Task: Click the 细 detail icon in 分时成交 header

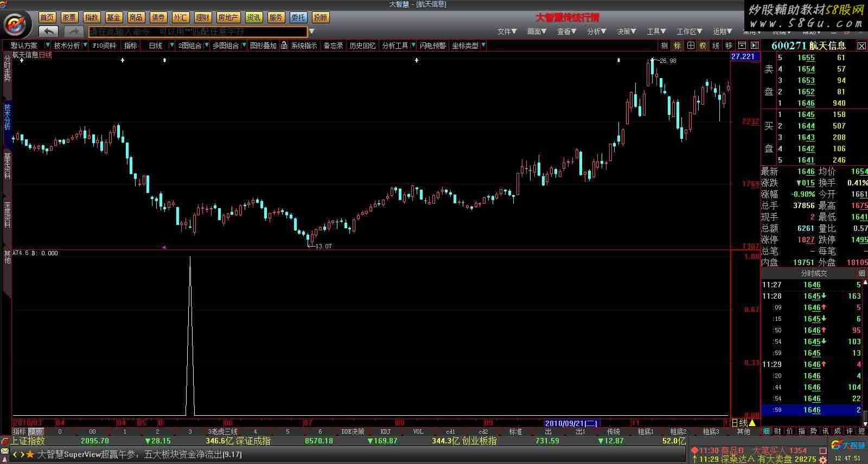Action: click(x=861, y=273)
